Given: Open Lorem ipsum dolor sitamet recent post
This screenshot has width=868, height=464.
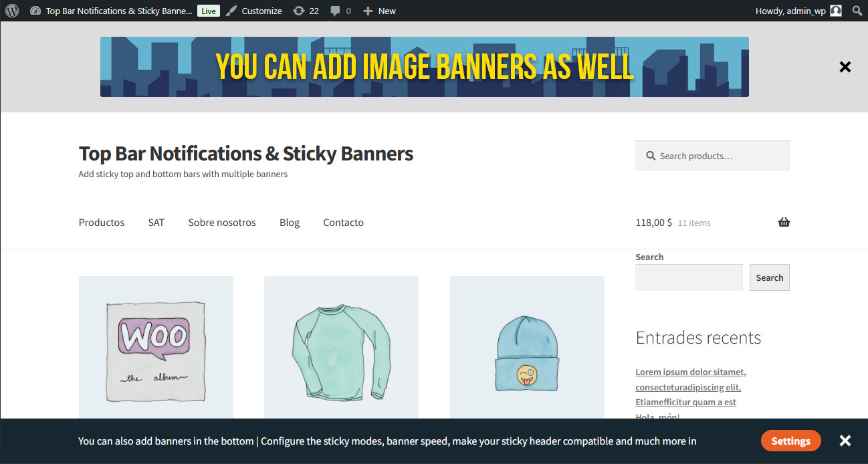Looking at the screenshot, I should coord(691,387).
